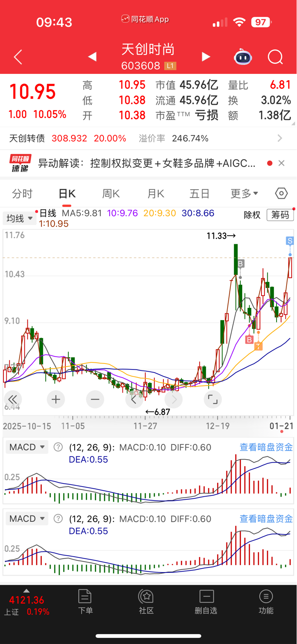Open the 同花顺速递 news logo
The width and height of the screenshot is (297, 644).
[x=20, y=163]
